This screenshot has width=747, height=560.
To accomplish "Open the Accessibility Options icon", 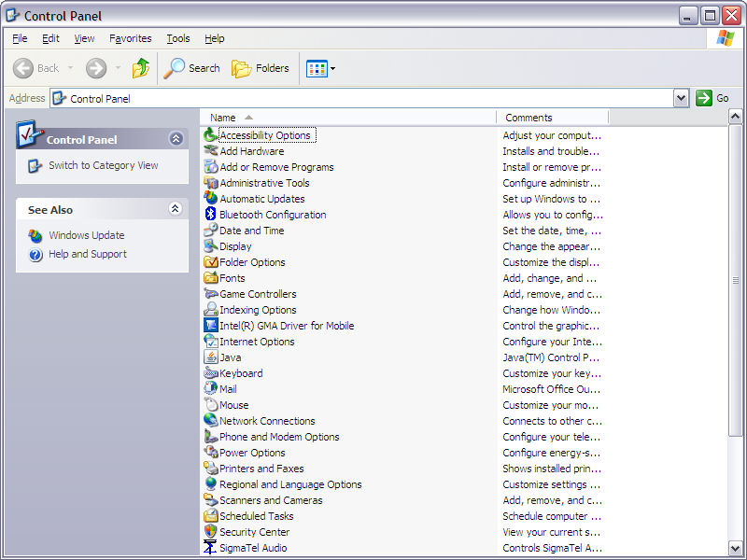I will click(211, 135).
